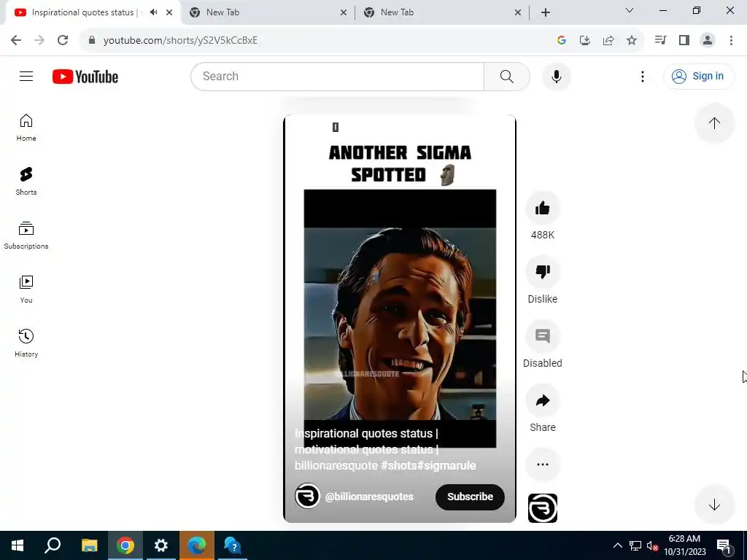Click the install app icon
Image resolution: width=747 pixels, height=560 pixels.
point(585,41)
